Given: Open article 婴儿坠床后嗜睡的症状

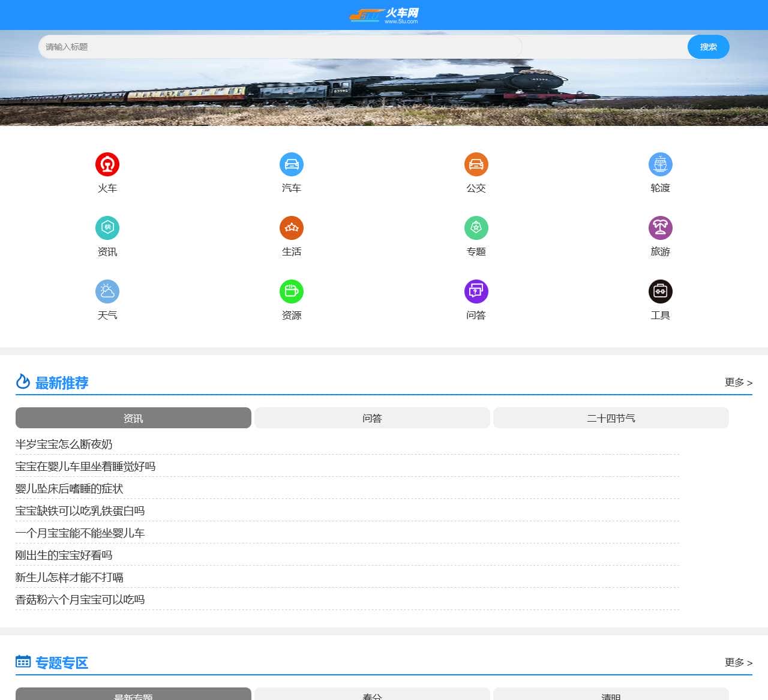Looking at the screenshot, I should click(x=70, y=489).
